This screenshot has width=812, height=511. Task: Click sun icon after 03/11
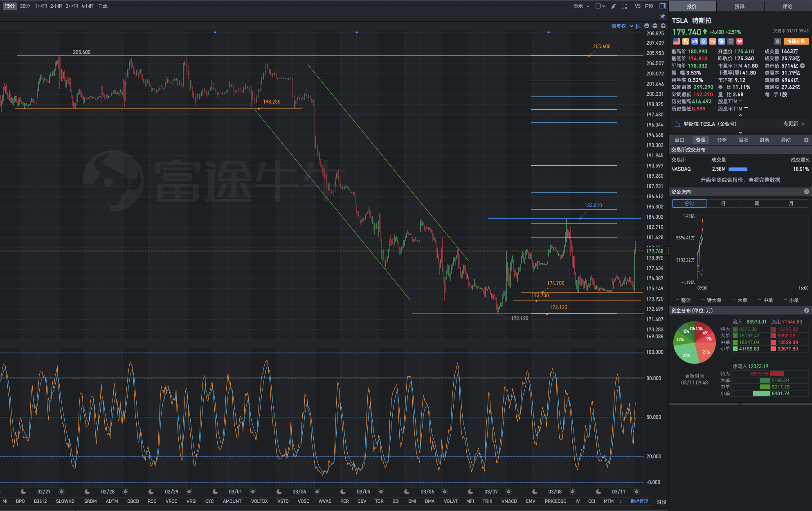tap(637, 491)
